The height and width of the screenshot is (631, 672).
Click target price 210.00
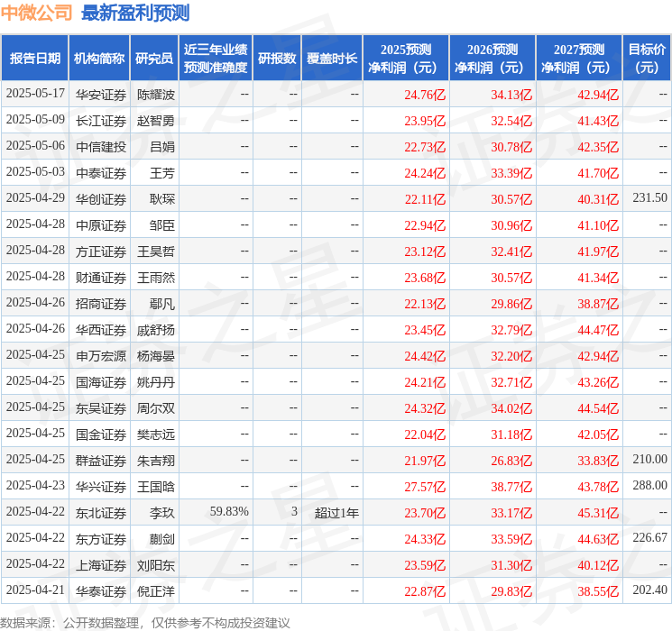(649, 459)
